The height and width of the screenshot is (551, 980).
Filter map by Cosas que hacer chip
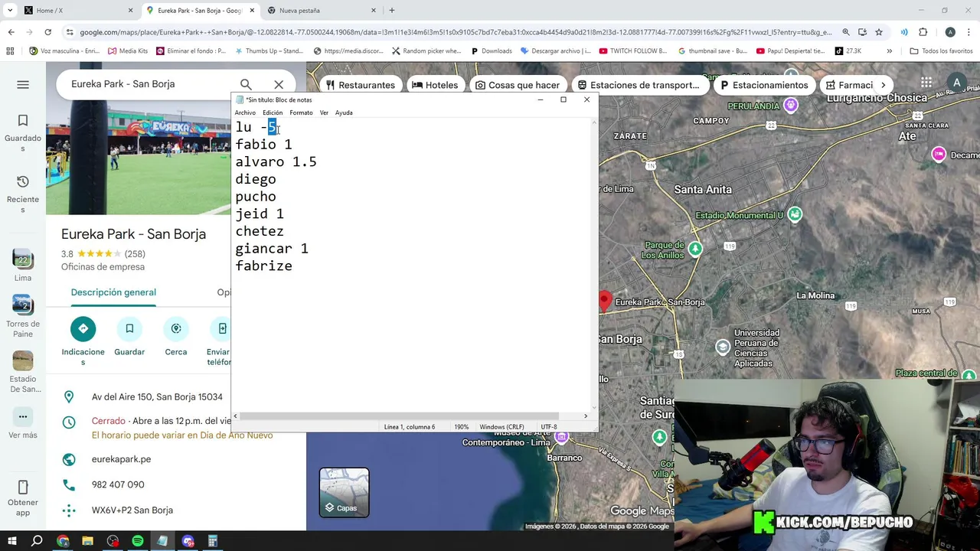(518, 85)
